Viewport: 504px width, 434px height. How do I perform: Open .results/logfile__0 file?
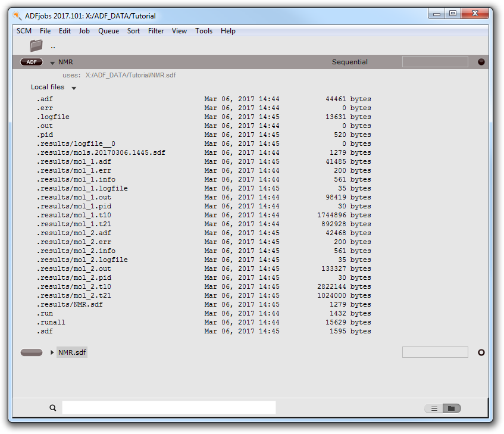tap(76, 143)
